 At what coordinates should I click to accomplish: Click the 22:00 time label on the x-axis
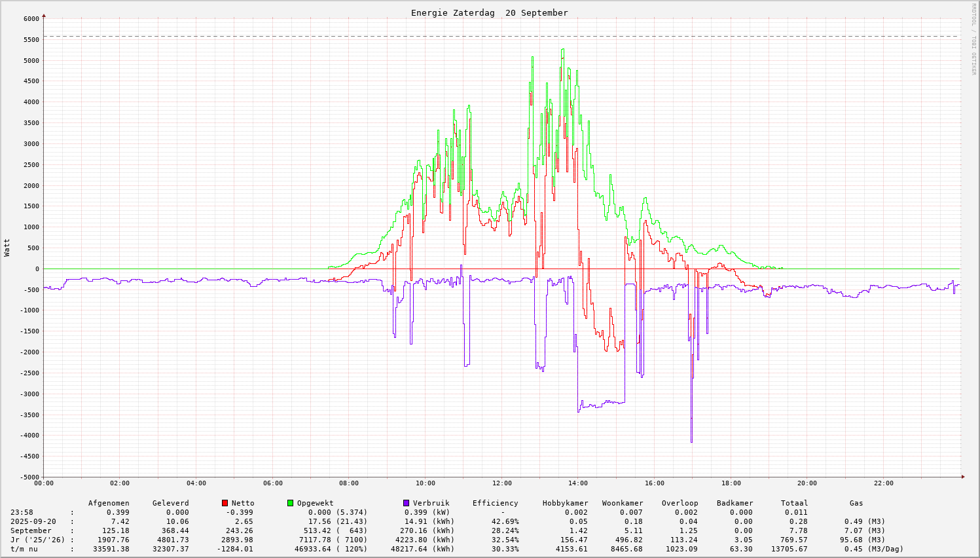883,483
